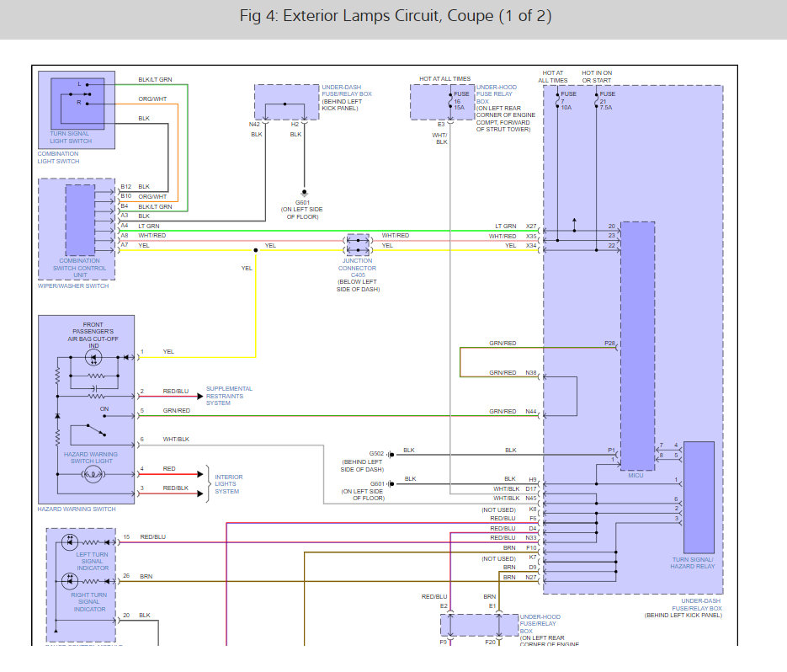Click the ground symbol above the upper G601
Viewport: 787px width, 672px height.
click(304, 192)
